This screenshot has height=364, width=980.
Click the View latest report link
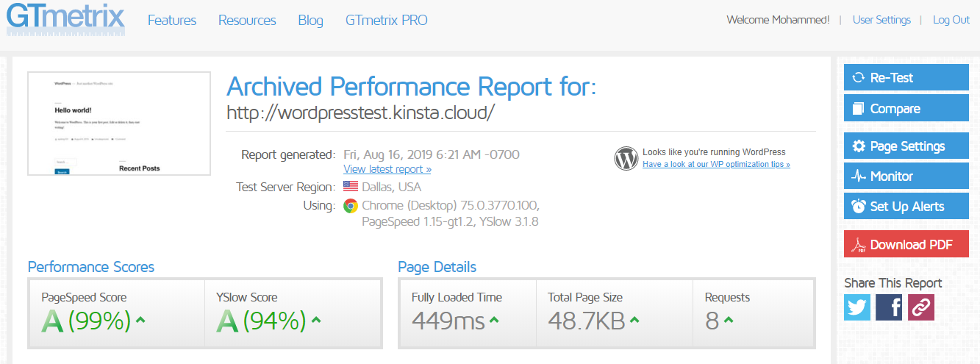[x=387, y=169]
